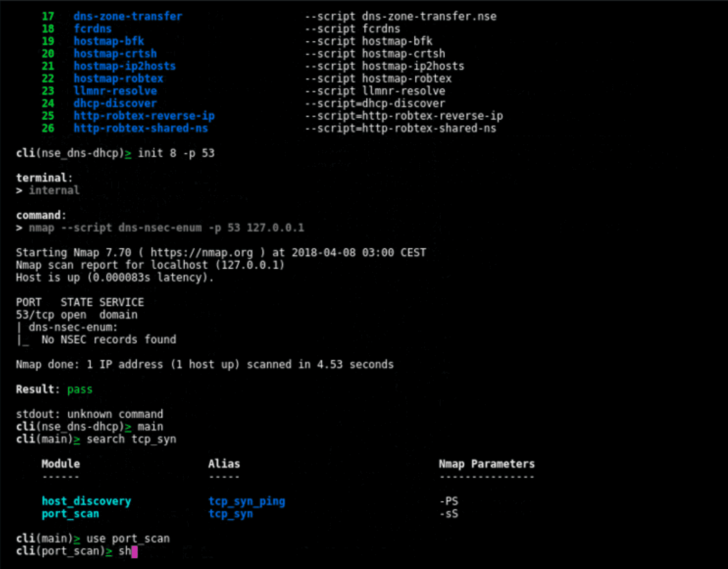
Task: Select 'http-robtex-shared-ns' module name
Action: click(x=141, y=128)
